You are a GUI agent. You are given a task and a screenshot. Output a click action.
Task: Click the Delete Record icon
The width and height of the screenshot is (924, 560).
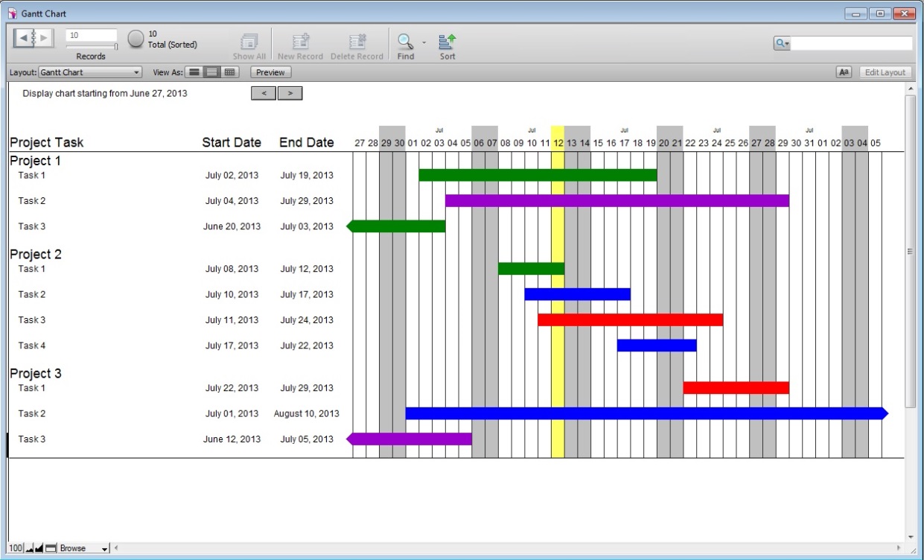(357, 42)
